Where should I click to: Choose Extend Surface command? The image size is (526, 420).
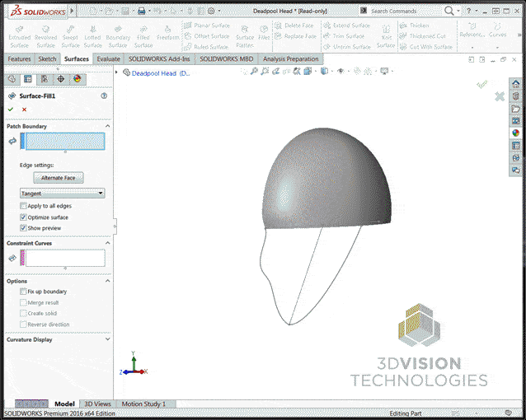click(x=346, y=26)
